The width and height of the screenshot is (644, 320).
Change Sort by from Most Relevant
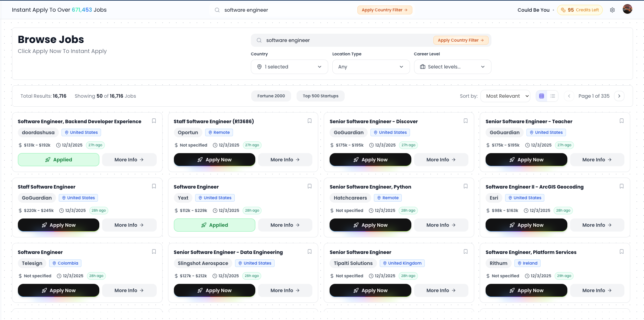(x=505, y=96)
